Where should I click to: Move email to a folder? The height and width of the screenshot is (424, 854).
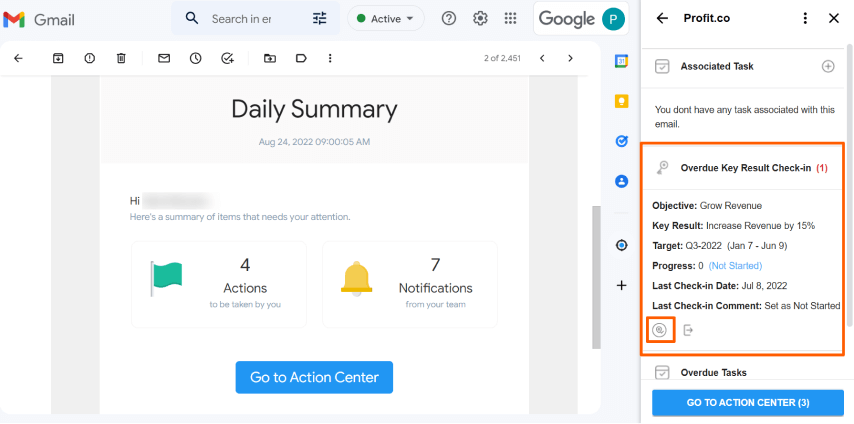(270, 58)
